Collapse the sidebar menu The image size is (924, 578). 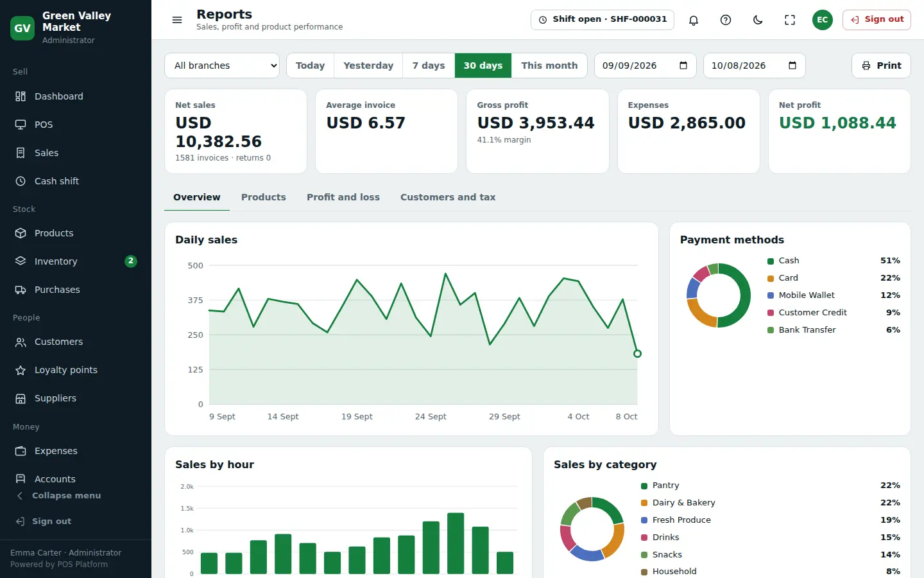pos(76,496)
